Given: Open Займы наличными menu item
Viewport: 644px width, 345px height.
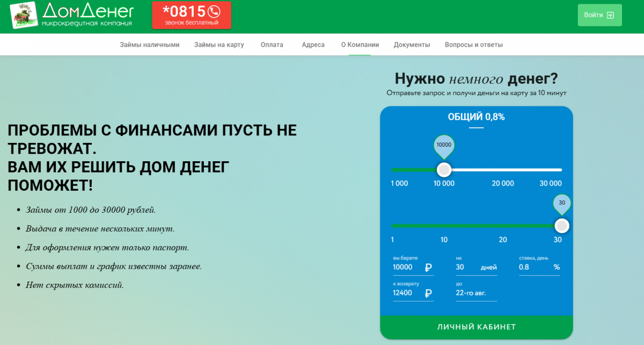Looking at the screenshot, I should [x=150, y=45].
